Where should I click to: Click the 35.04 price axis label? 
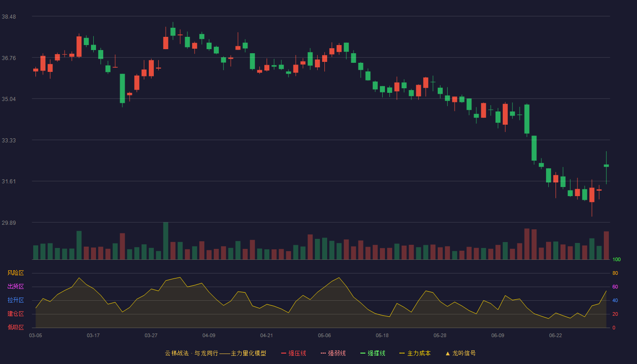coord(9,99)
